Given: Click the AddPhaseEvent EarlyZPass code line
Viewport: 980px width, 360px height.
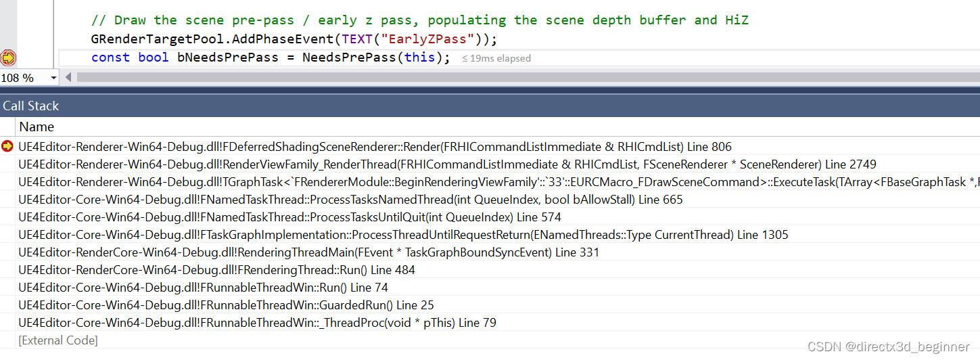Looking at the screenshot, I should (x=294, y=39).
